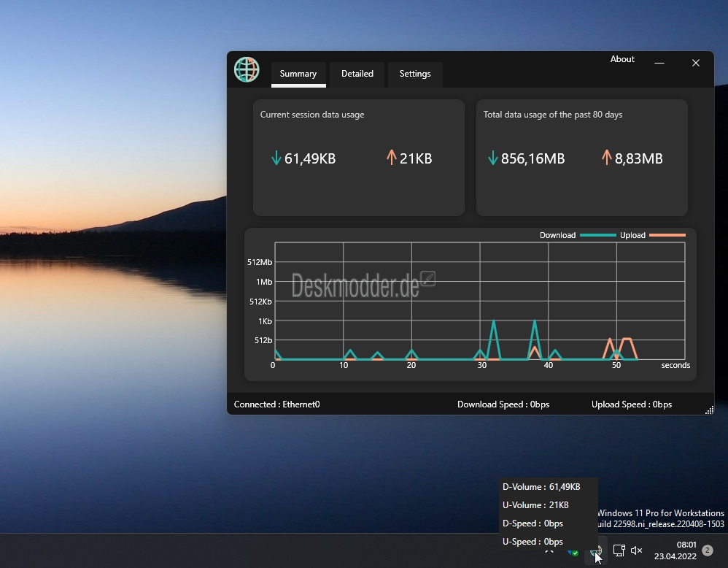Click the 1Mb axis label

click(x=264, y=282)
